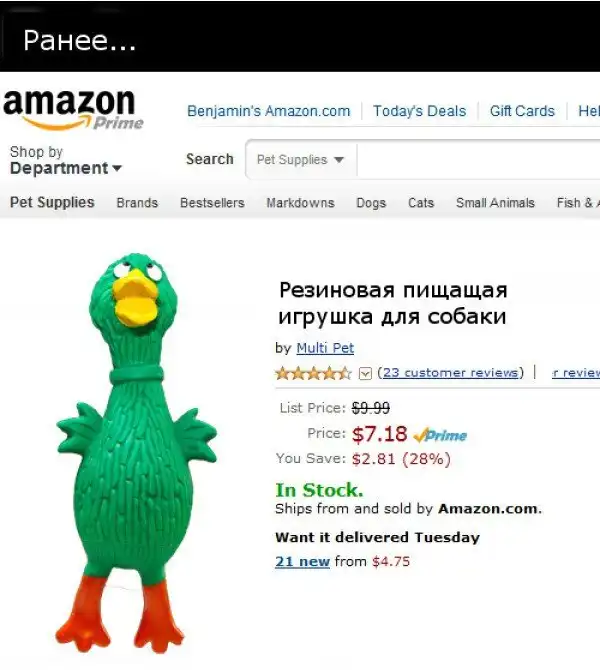
Task: Open the Markdowns section
Action: click(300, 203)
